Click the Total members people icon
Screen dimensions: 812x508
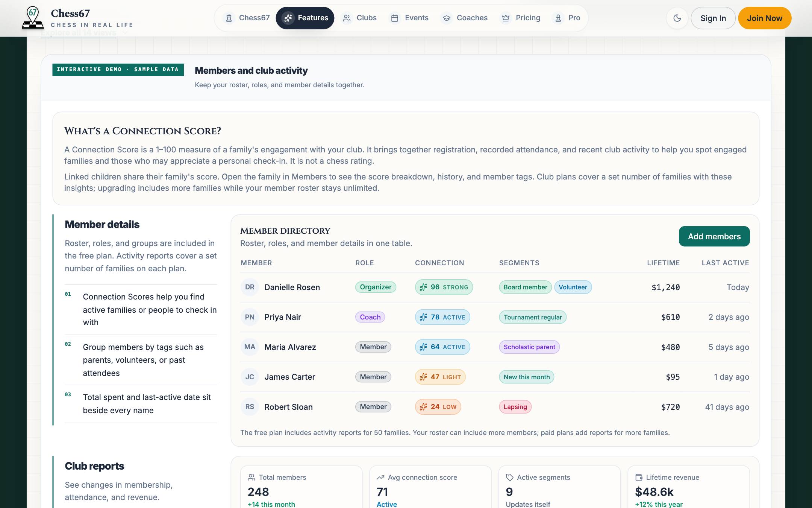point(251,477)
